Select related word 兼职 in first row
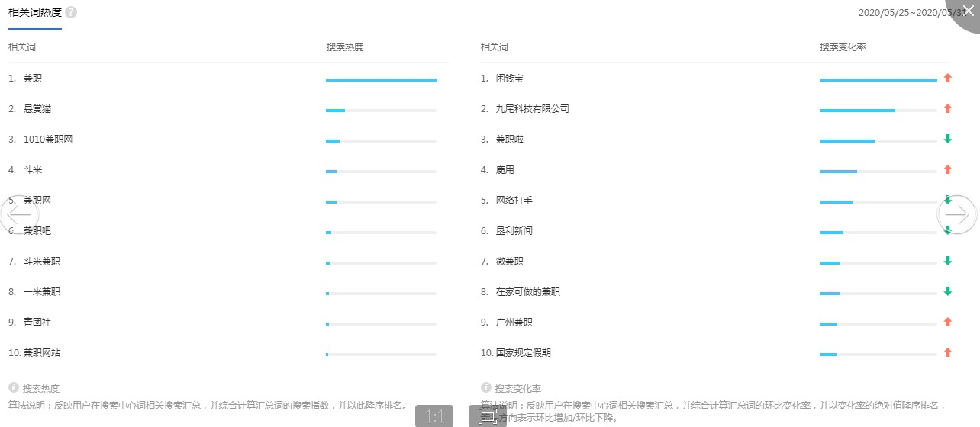 [x=33, y=79]
